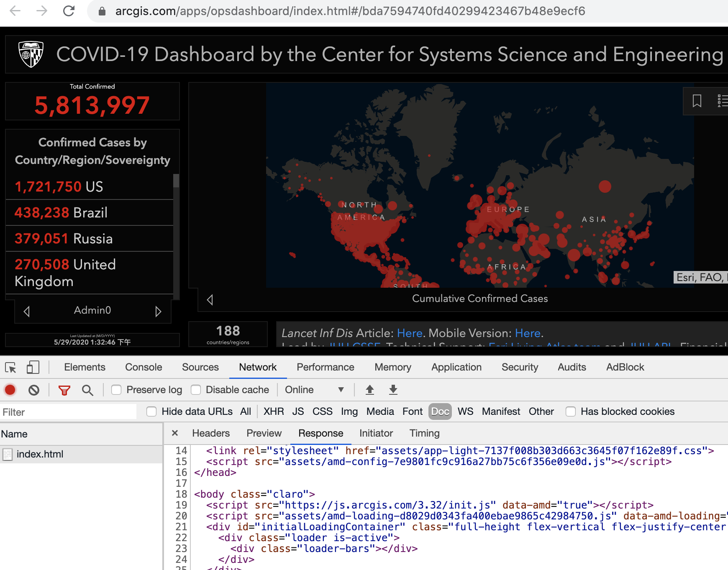Open the AdBlock panel tab
This screenshot has height=570, width=728.
click(x=625, y=367)
